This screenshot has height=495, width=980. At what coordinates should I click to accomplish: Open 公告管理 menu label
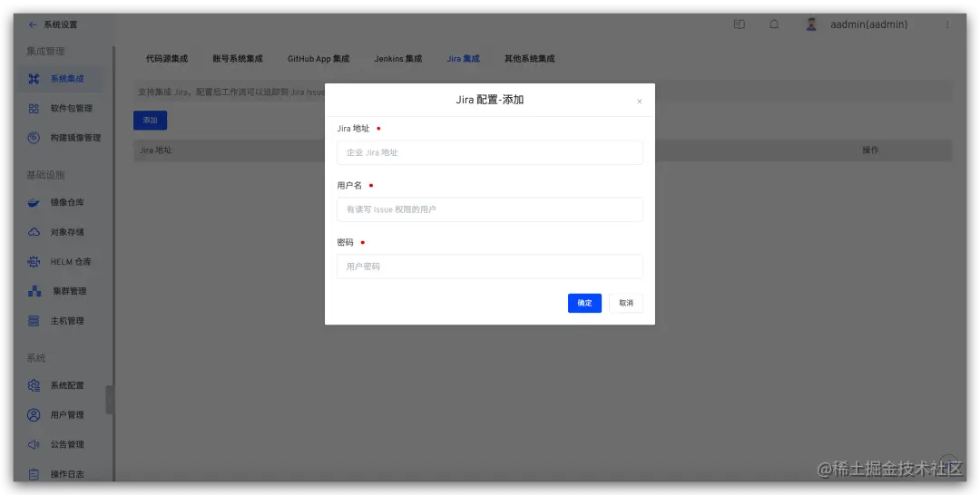click(x=67, y=445)
